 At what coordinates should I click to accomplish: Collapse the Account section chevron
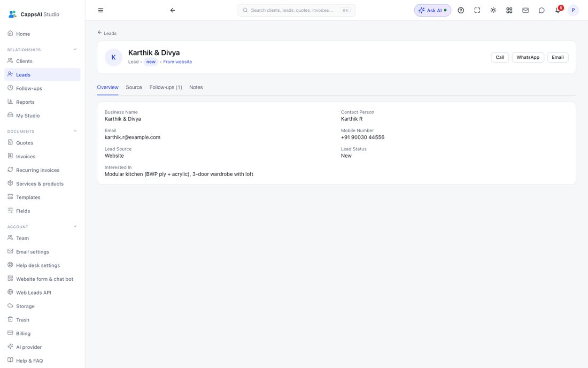[x=75, y=226]
